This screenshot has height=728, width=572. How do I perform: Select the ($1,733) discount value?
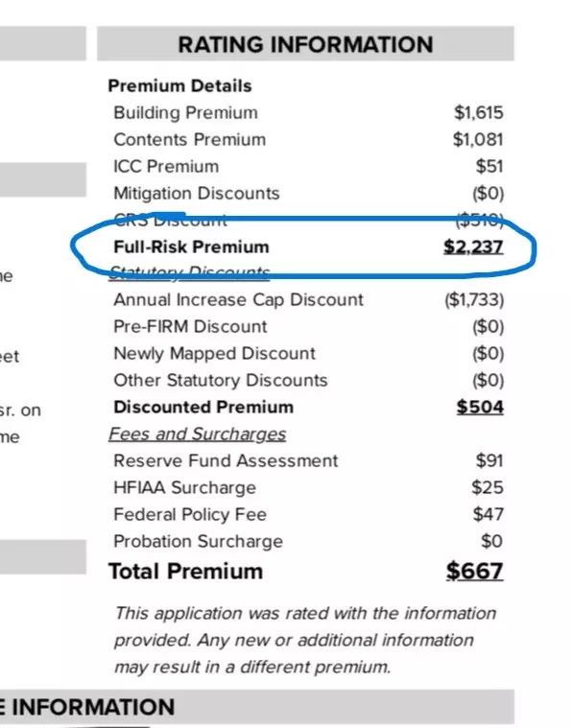tap(474, 300)
